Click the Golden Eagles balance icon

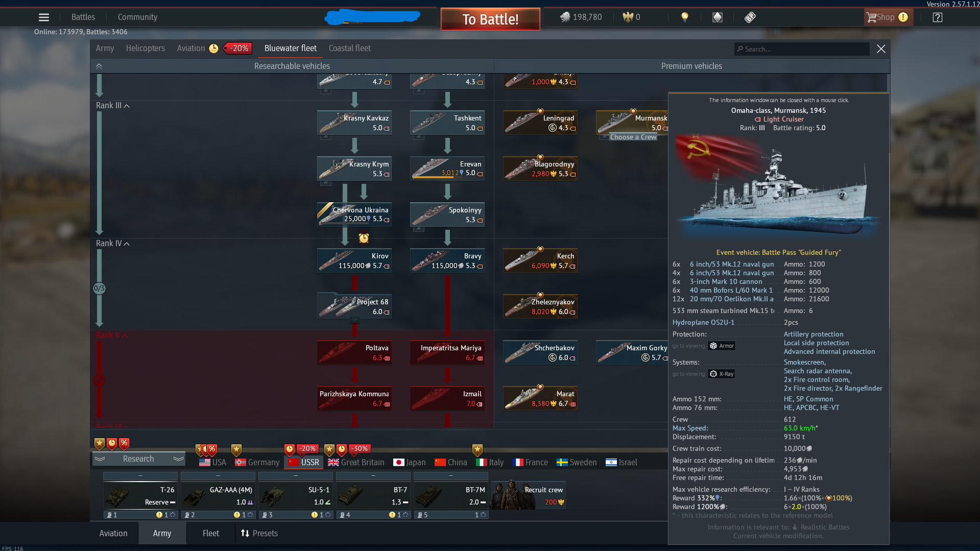coord(628,17)
